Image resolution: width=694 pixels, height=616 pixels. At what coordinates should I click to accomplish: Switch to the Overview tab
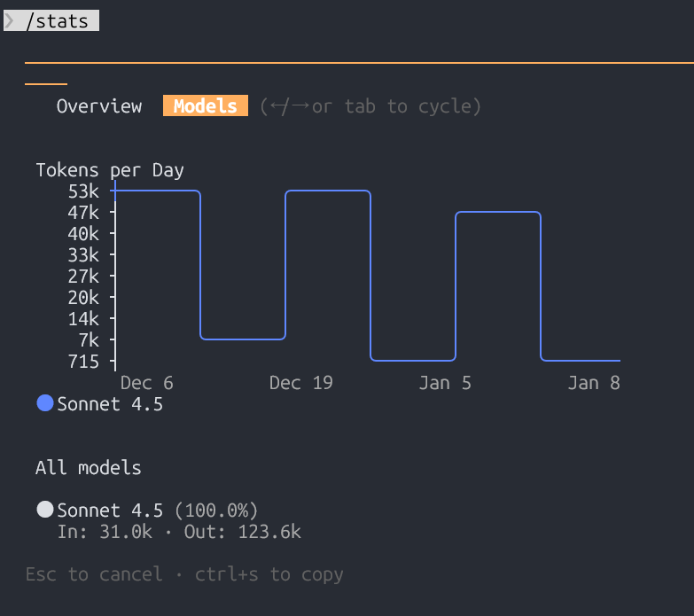(99, 106)
